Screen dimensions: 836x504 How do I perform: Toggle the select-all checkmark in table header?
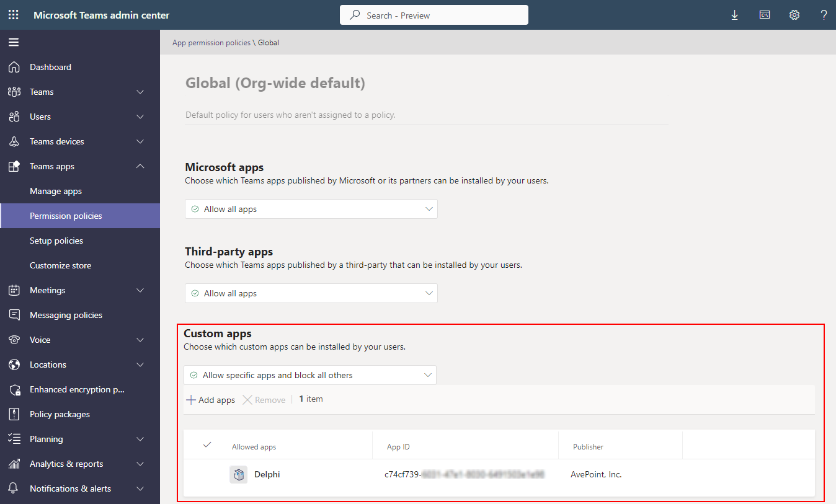pyautogui.click(x=207, y=444)
